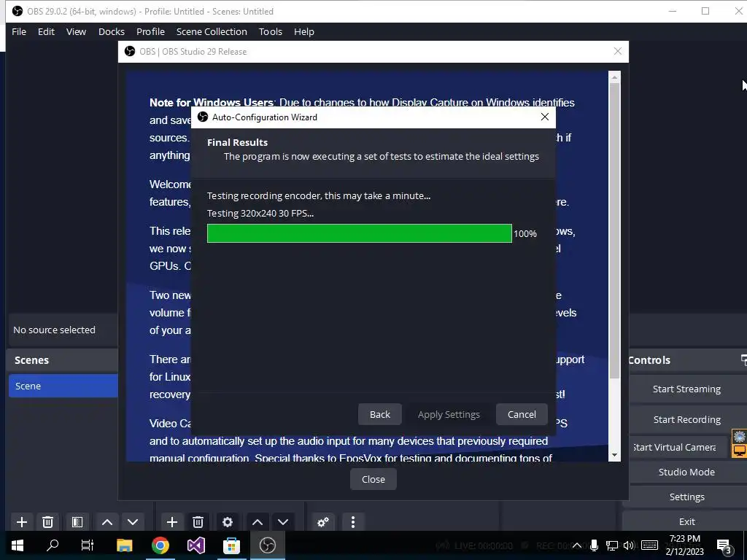
Task: Click Exit in Controls dock
Action: (x=686, y=521)
